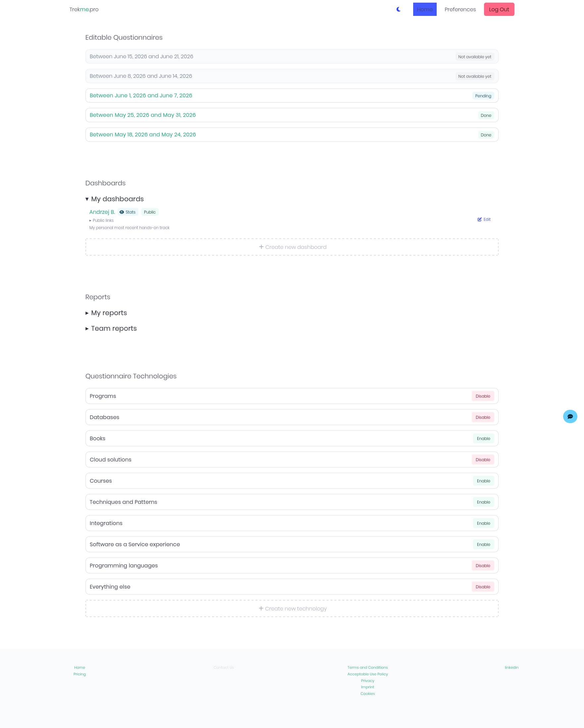Viewport: 584px width, 728px height.
Task: Disable the Cloud solutions technology
Action: pos(483,460)
